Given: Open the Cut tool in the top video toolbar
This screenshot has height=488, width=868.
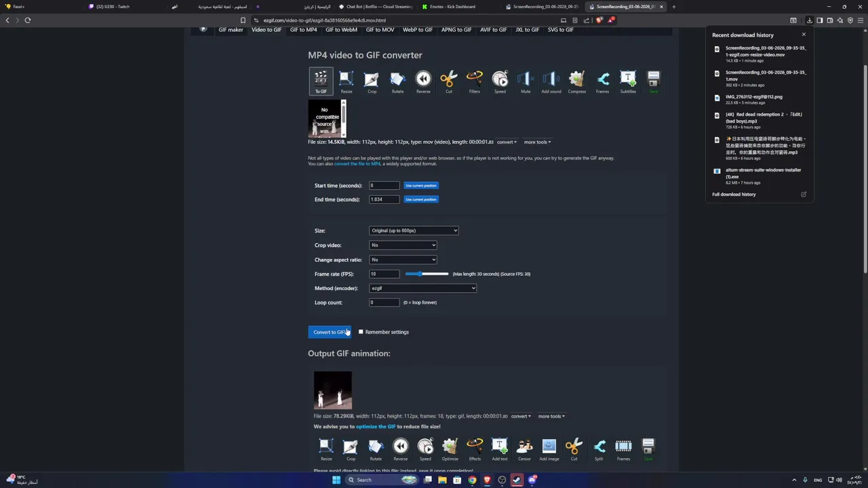Looking at the screenshot, I should pos(448,81).
